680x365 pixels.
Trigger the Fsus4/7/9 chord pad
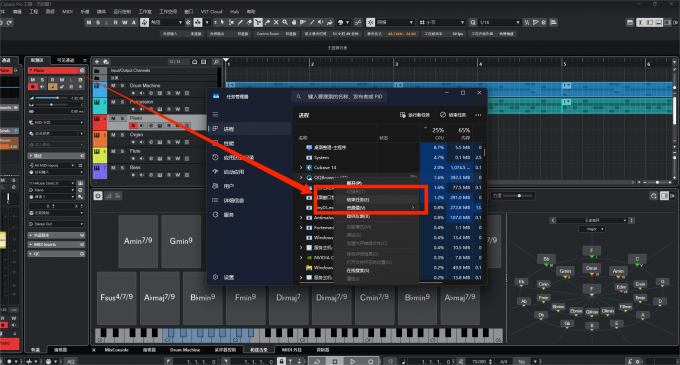coord(117,298)
